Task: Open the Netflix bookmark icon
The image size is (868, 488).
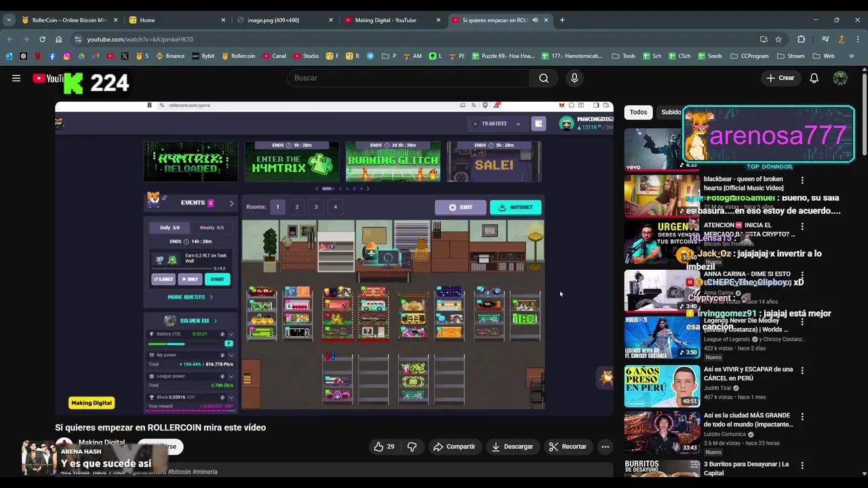Action: (x=38, y=56)
